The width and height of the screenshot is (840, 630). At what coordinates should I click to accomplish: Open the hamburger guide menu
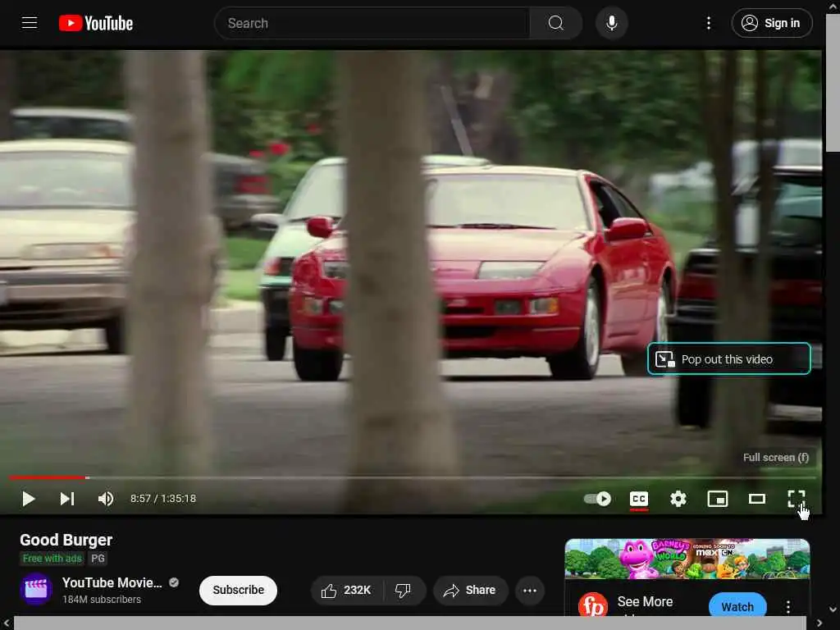[30, 23]
